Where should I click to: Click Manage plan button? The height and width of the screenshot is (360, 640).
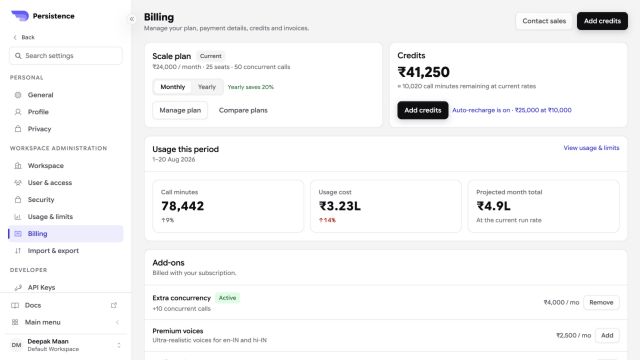coord(180,110)
